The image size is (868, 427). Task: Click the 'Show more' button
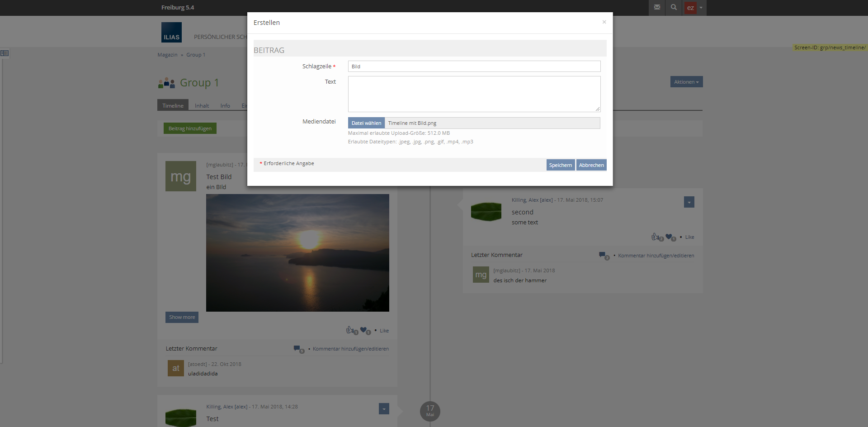pos(182,317)
